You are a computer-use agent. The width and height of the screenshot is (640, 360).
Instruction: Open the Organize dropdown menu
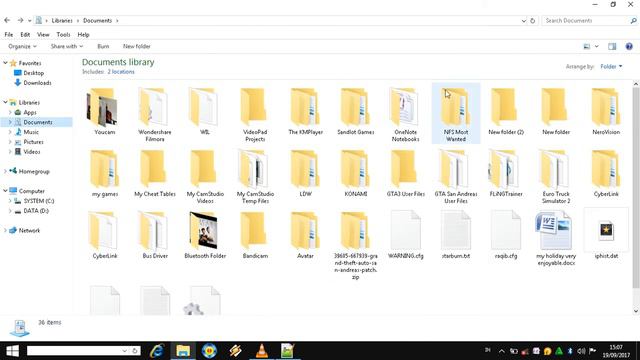pos(22,47)
